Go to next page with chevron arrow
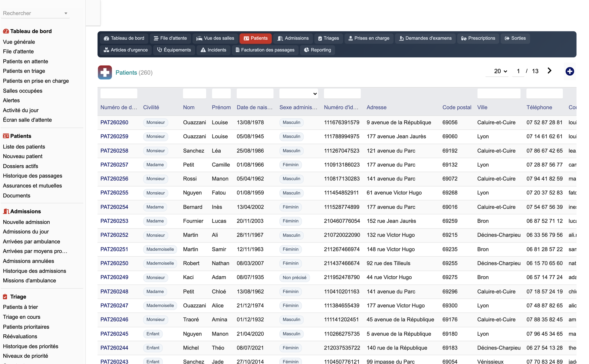This screenshot has height=364, width=589. click(549, 71)
